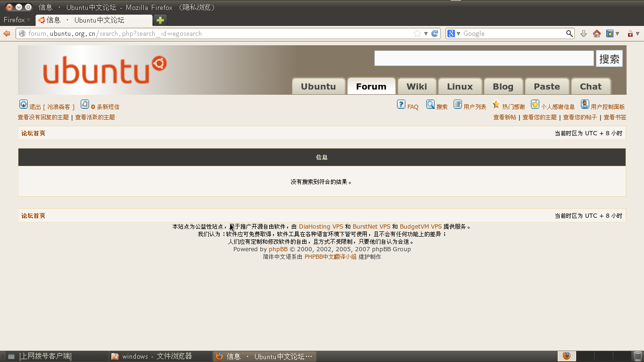Open the Paste navigation tab

click(x=547, y=86)
